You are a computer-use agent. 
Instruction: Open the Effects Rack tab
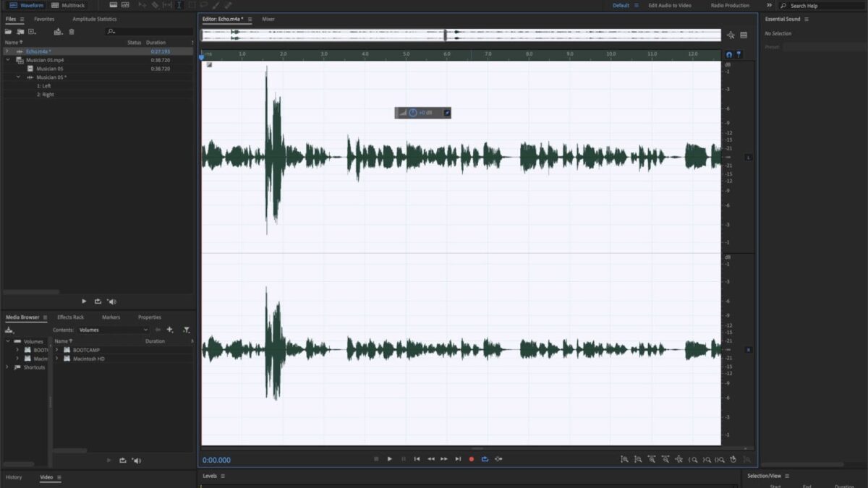coord(70,317)
